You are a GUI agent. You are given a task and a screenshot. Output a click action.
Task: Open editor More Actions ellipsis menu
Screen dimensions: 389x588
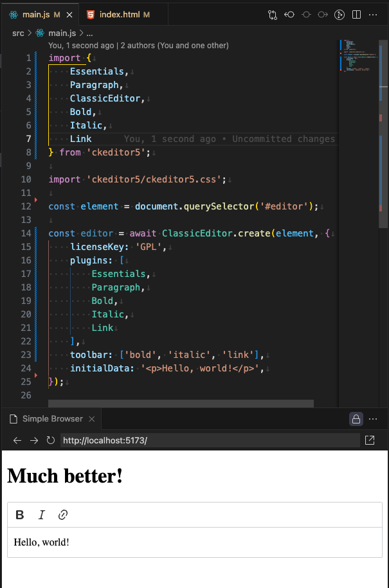[373, 14]
